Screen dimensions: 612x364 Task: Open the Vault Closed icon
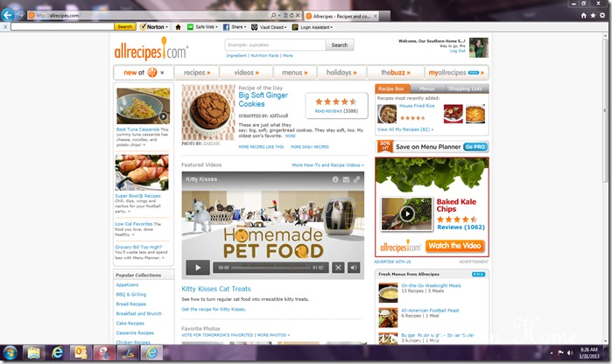(255, 27)
